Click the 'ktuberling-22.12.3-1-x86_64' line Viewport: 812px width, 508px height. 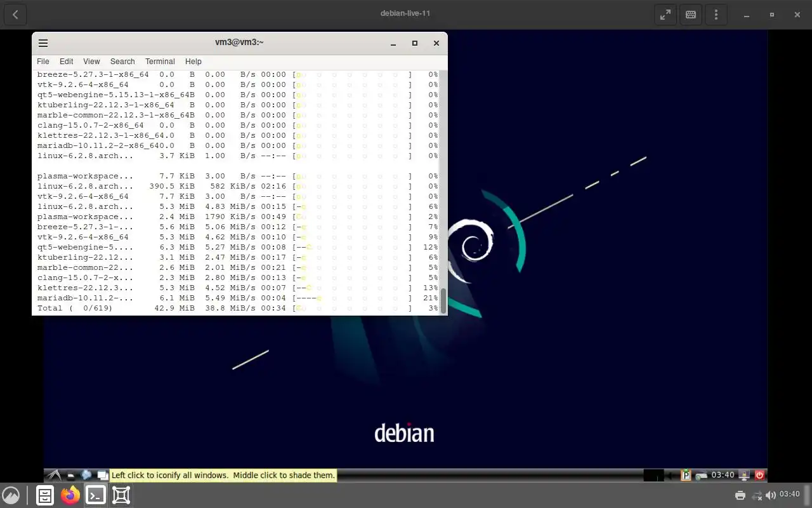(238, 105)
